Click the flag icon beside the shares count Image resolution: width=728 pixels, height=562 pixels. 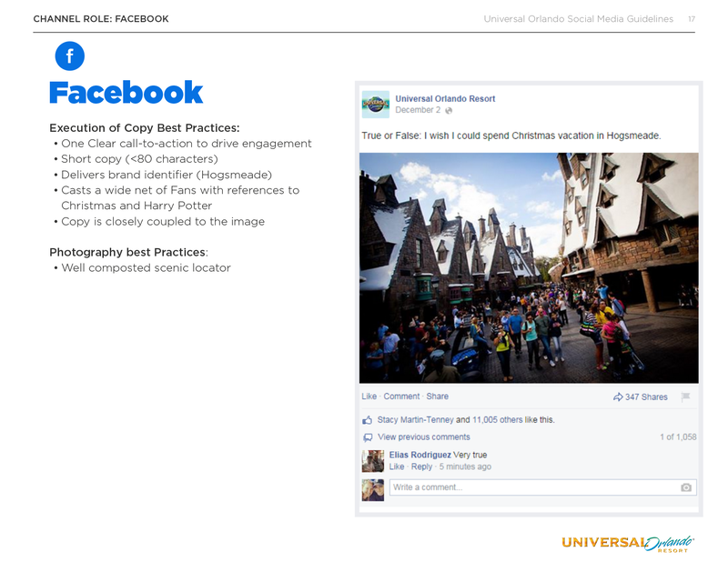[685, 396]
